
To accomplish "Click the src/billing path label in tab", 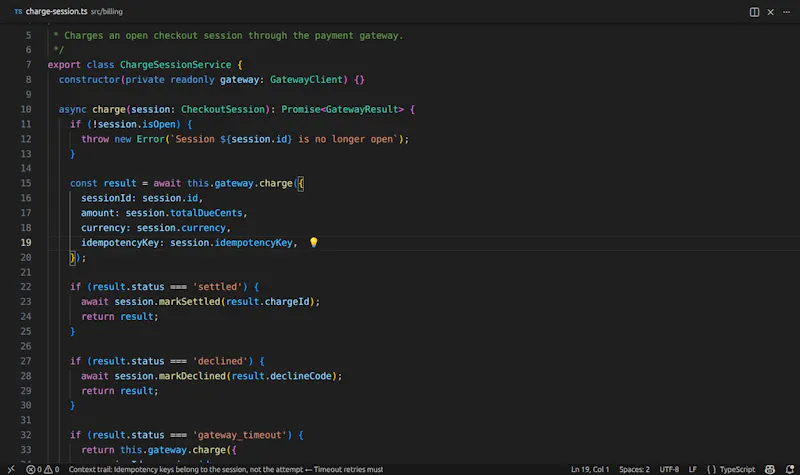I will [107, 12].
